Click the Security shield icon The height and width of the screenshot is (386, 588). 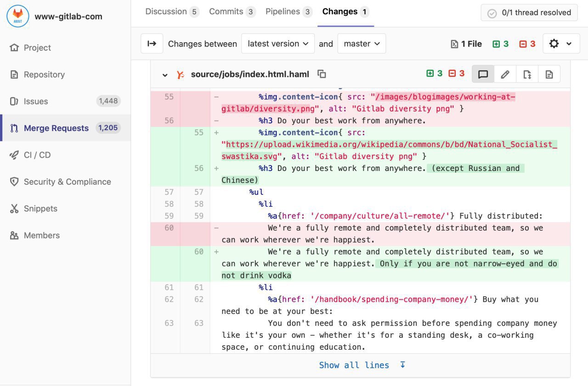pyautogui.click(x=14, y=182)
